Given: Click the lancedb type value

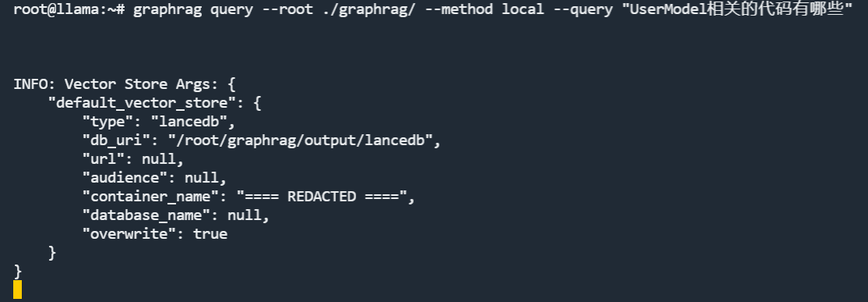Looking at the screenshot, I should tap(193, 122).
